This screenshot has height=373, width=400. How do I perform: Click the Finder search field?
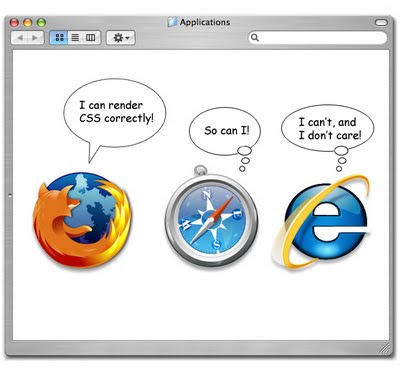tap(318, 37)
